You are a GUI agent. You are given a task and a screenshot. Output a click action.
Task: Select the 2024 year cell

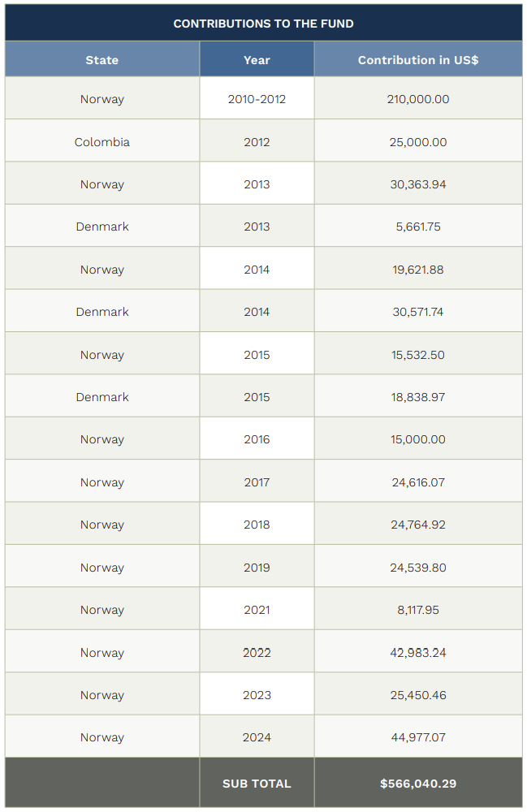tap(257, 737)
